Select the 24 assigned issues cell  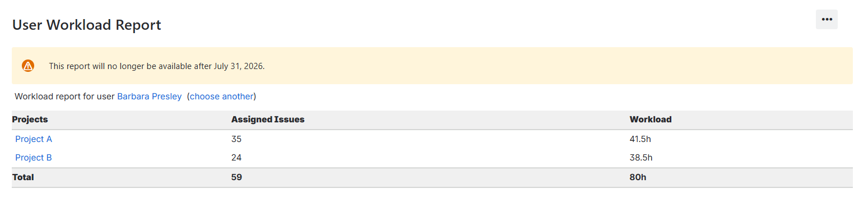[x=236, y=158]
